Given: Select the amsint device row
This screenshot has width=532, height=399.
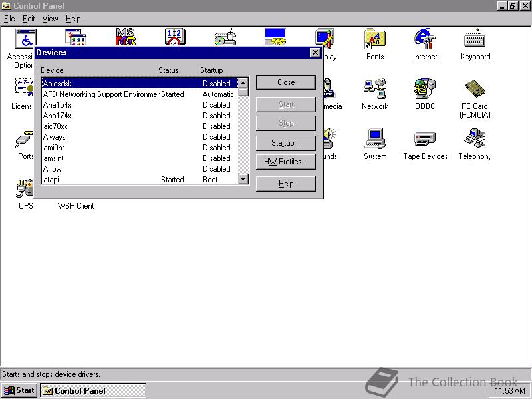Looking at the screenshot, I should coord(140,158).
